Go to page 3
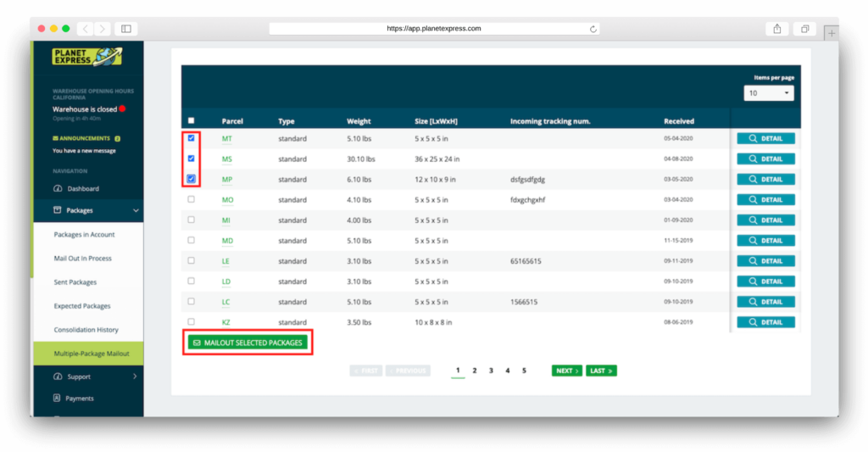 click(491, 371)
